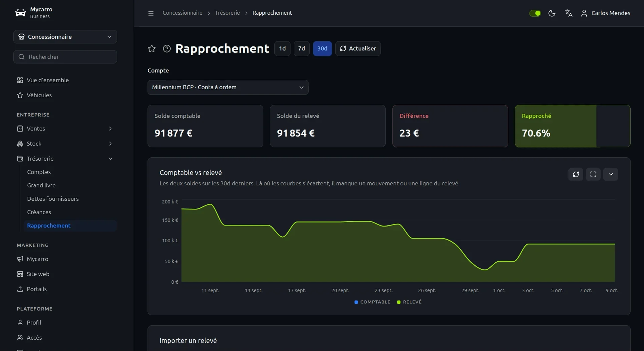
Task: Toggle COMPTABLE series in chart legend
Action: (x=372, y=302)
